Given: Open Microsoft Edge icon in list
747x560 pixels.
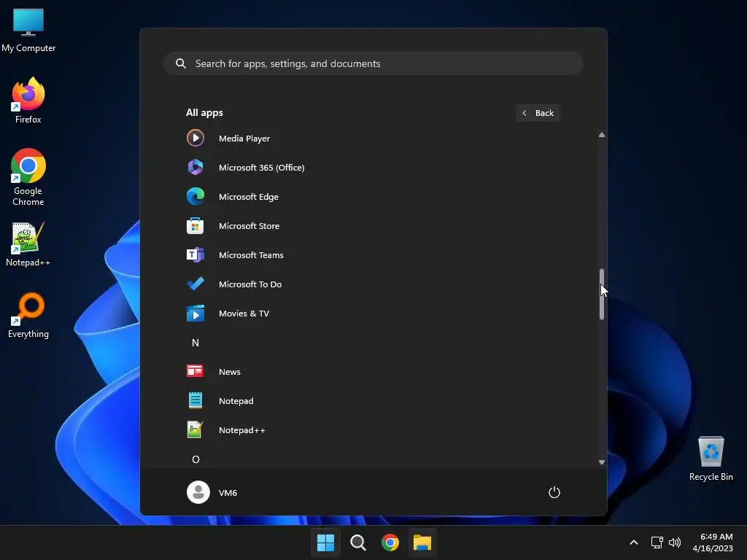Looking at the screenshot, I should click(196, 196).
